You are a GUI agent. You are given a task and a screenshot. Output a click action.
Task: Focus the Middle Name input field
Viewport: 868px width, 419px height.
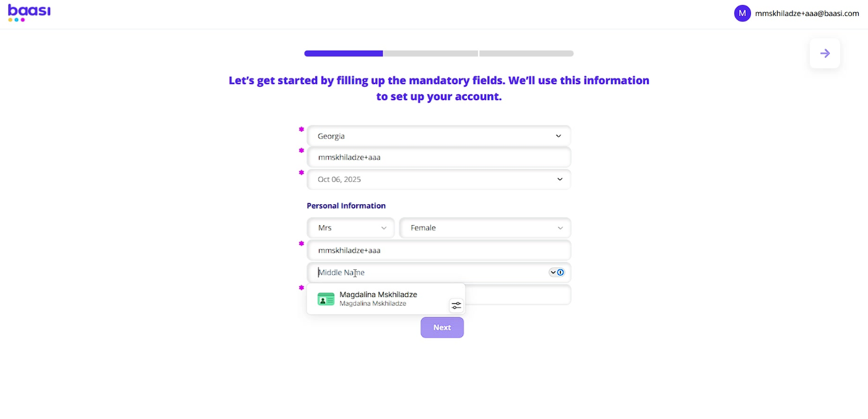click(427, 272)
